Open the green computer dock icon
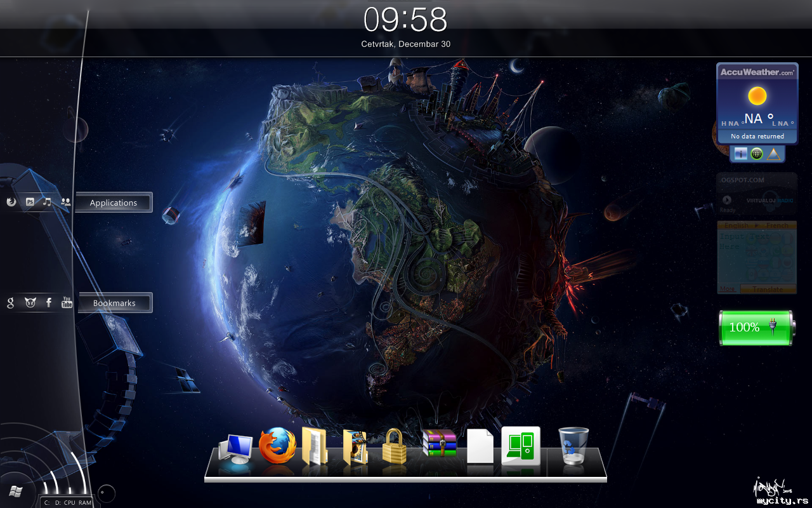Image resolution: width=812 pixels, height=508 pixels. pyautogui.click(x=521, y=445)
